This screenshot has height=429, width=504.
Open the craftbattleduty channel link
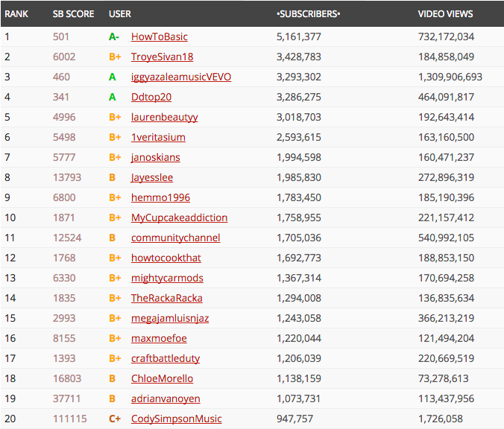coord(166,358)
